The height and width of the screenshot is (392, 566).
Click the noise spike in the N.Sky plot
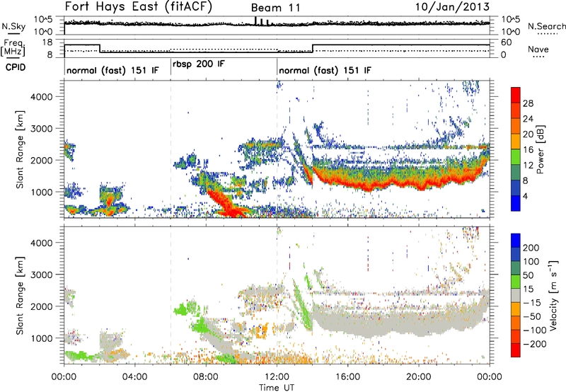point(255,21)
